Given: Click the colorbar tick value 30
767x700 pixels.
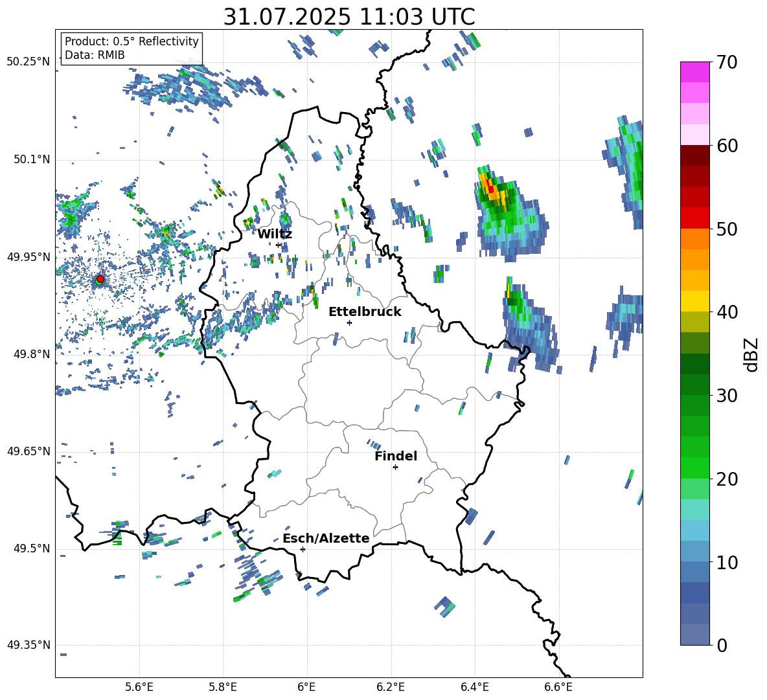Looking at the screenshot, I should click(x=727, y=395).
